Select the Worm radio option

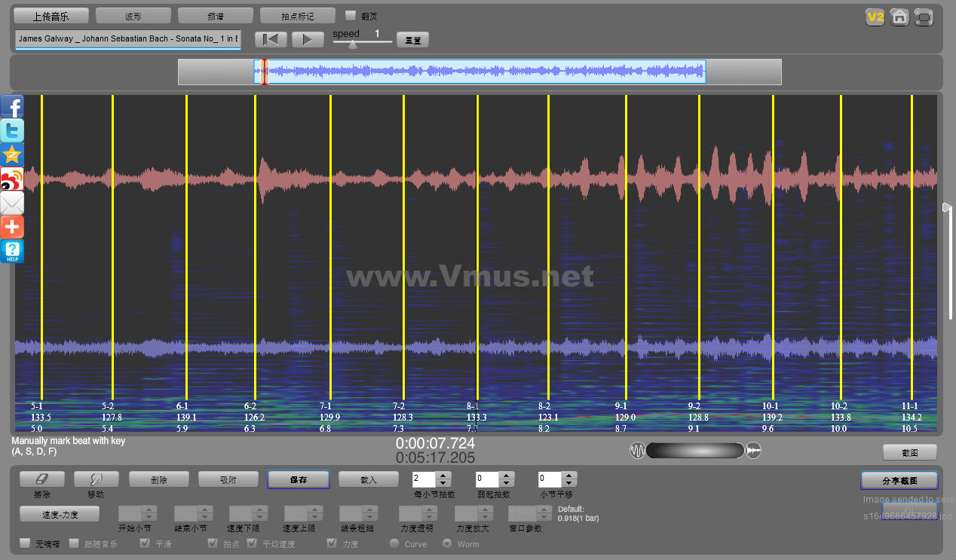point(447,543)
